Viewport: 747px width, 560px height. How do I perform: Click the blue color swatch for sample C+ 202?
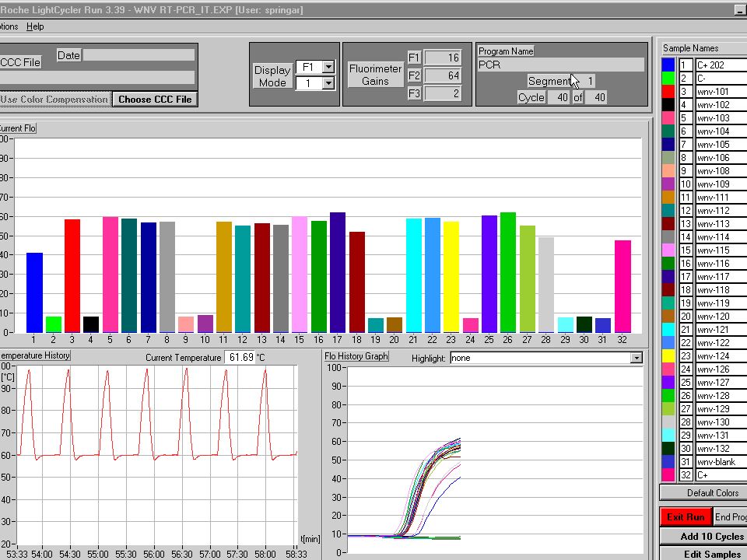coord(668,65)
